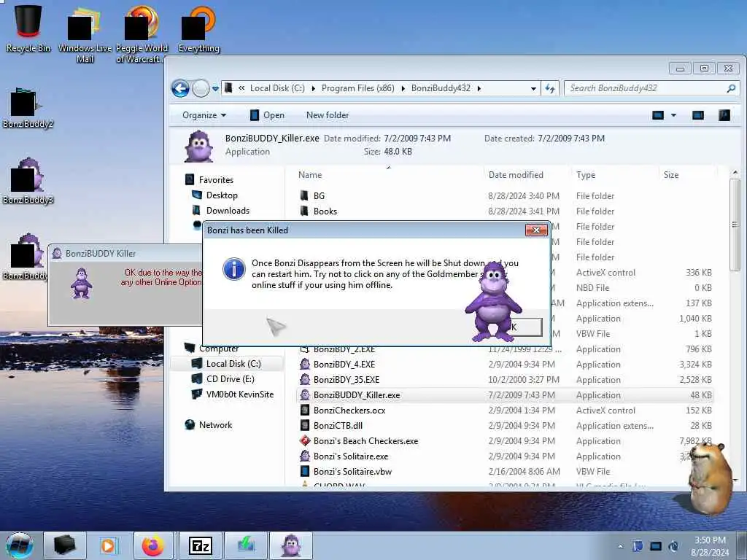Sort by the Date modified column header

[x=516, y=175]
